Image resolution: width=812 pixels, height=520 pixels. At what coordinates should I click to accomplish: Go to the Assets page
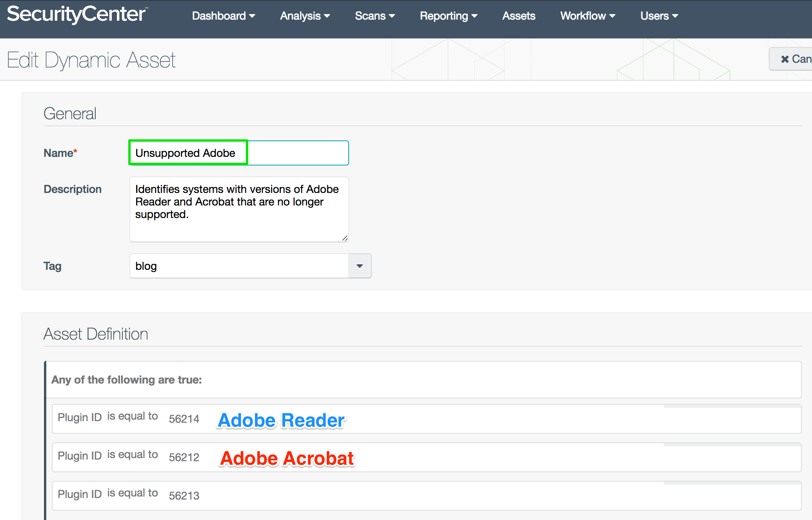click(x=519, y=16)
